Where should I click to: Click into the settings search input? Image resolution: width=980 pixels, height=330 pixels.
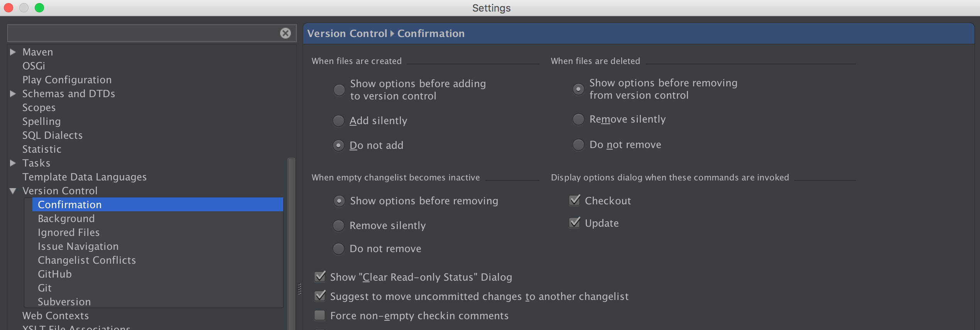[x=144, y=33]
